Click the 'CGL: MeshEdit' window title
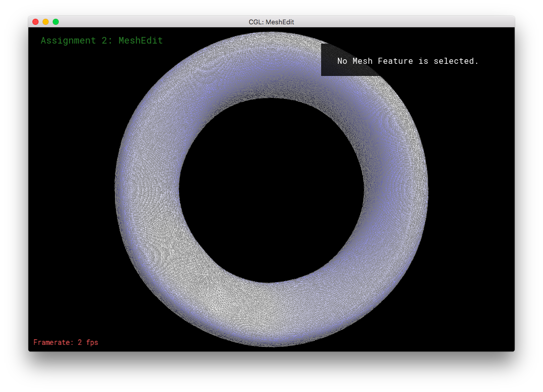Viewport: 543px width, 392px height. pyautogui.click(x=271, y=22)
